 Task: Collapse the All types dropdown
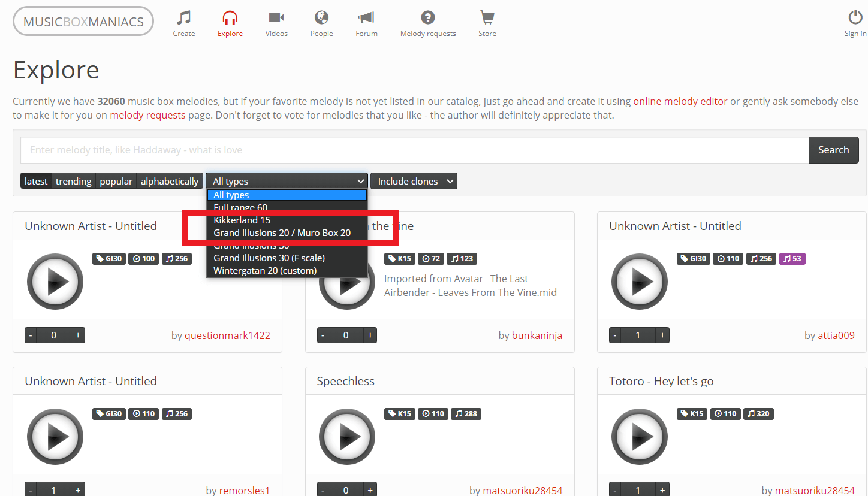(x=287, y=181)
